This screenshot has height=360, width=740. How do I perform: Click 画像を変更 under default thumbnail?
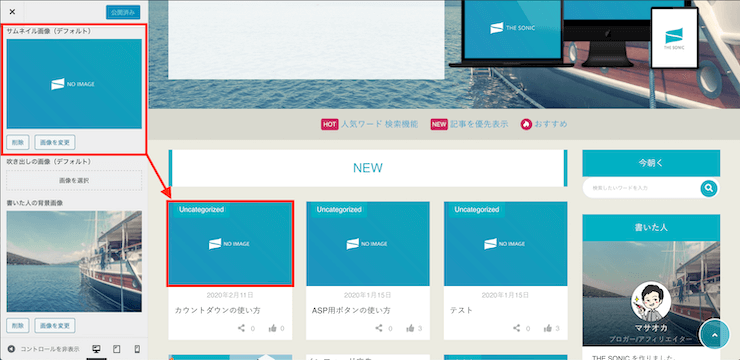click(55, 142)
